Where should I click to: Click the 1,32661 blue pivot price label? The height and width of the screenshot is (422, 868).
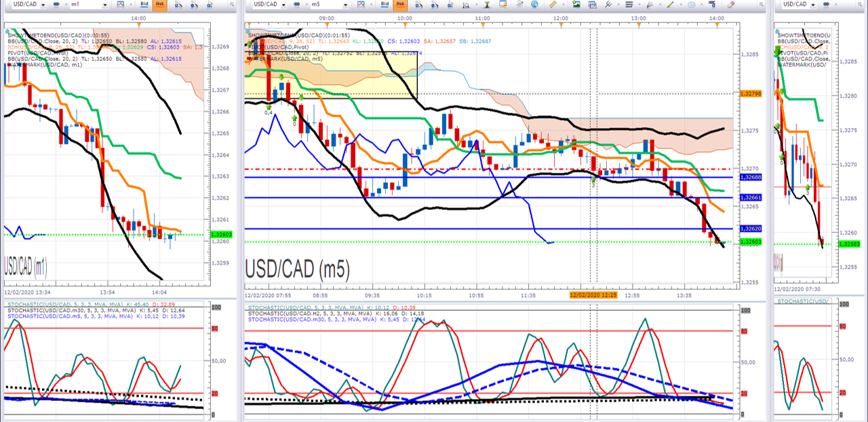pyautogui.click(x=751, y=198)
